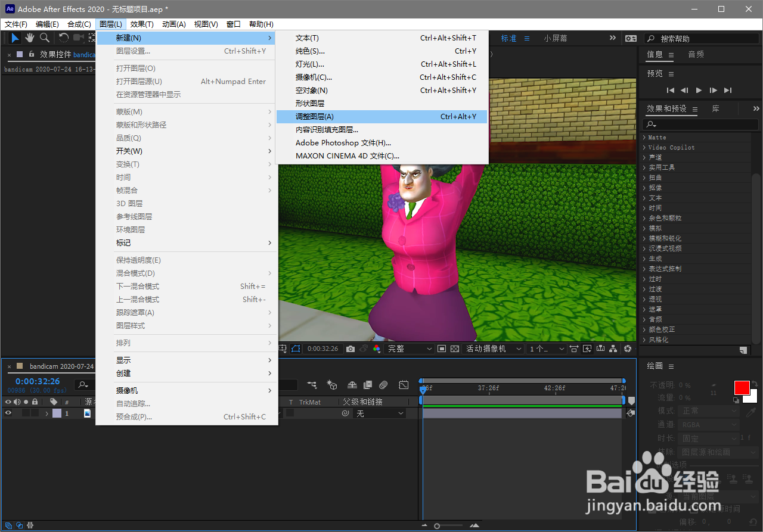
Task: Choose 摄像机(C)... from submenu
Action: click(381, 77)
